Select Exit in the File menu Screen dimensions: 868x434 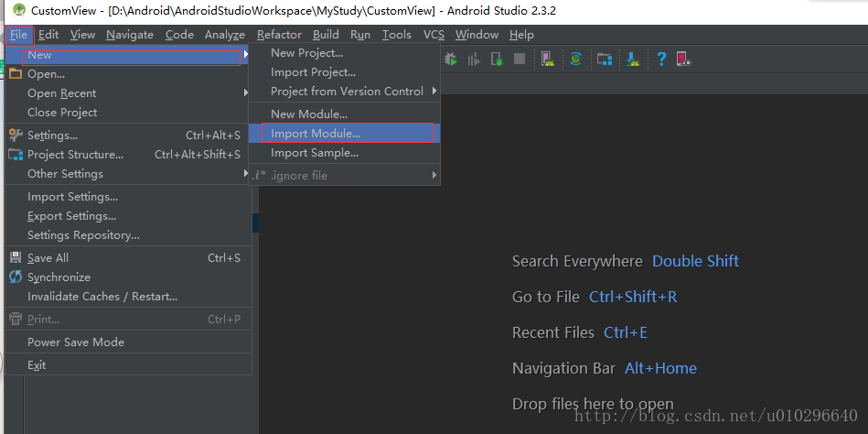tap(128, 365)
